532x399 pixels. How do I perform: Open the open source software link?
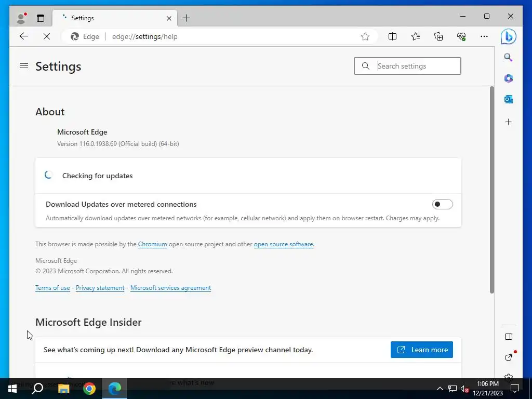click(283, 244)
